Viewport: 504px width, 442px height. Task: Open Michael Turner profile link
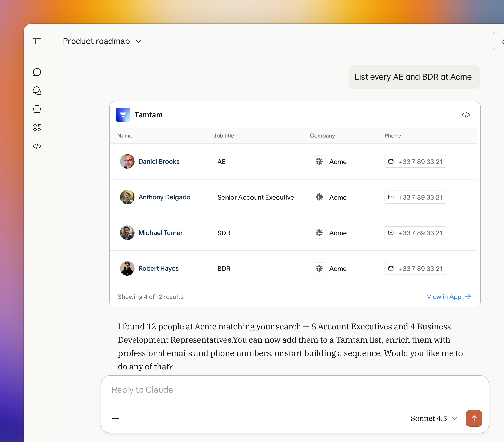click(x=160, y=233)
